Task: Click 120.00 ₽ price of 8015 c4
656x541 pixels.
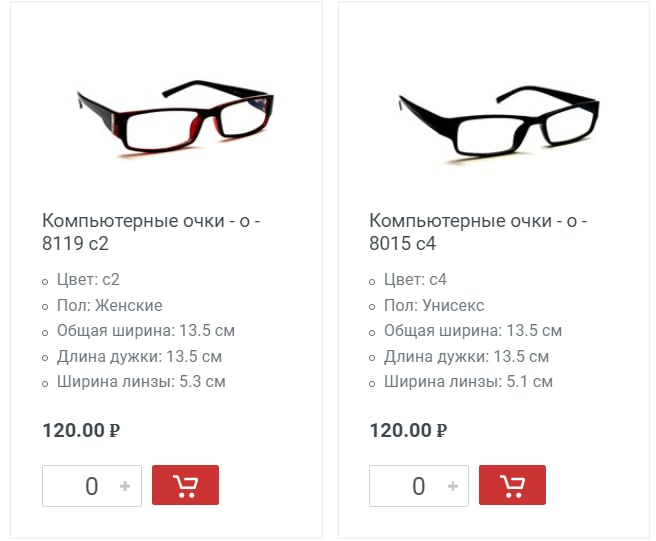Action: [x=408, y=431]
